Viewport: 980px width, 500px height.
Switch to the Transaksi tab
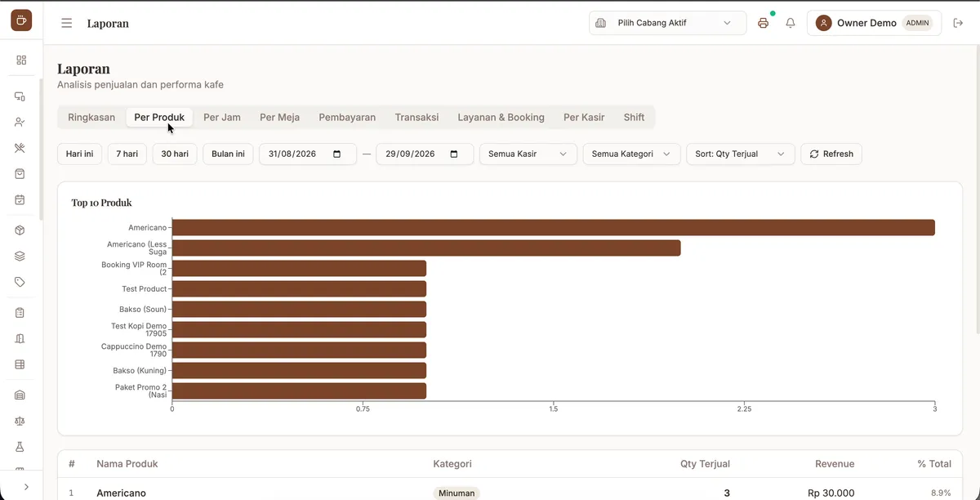416,117
